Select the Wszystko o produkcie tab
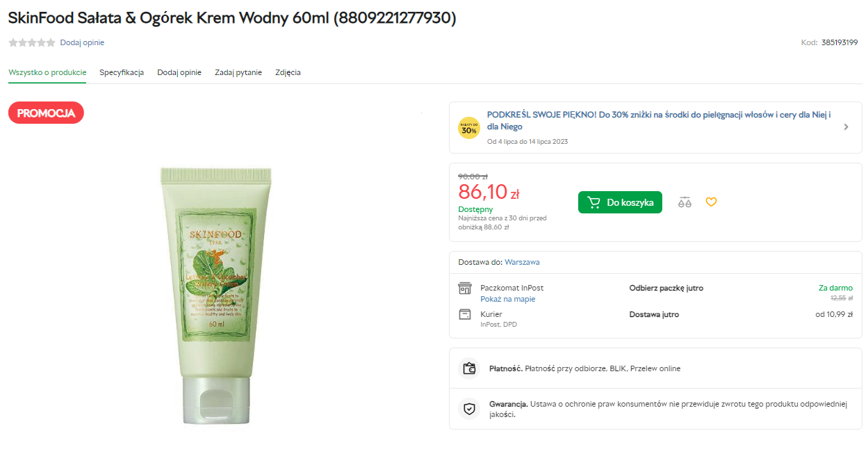Screen dimensions: 868x456 point(47,72)
